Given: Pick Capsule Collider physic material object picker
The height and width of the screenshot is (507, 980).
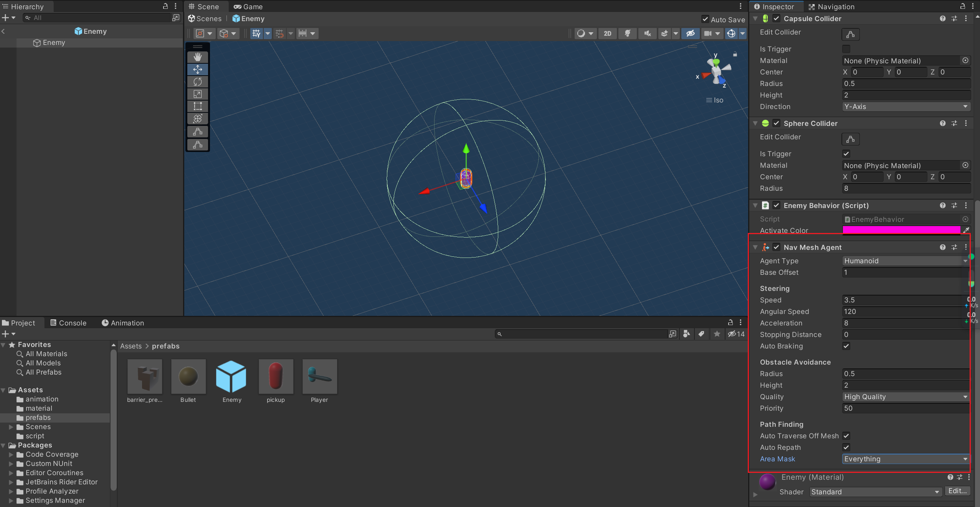Looking at the screenshot, I should [965, 61].
